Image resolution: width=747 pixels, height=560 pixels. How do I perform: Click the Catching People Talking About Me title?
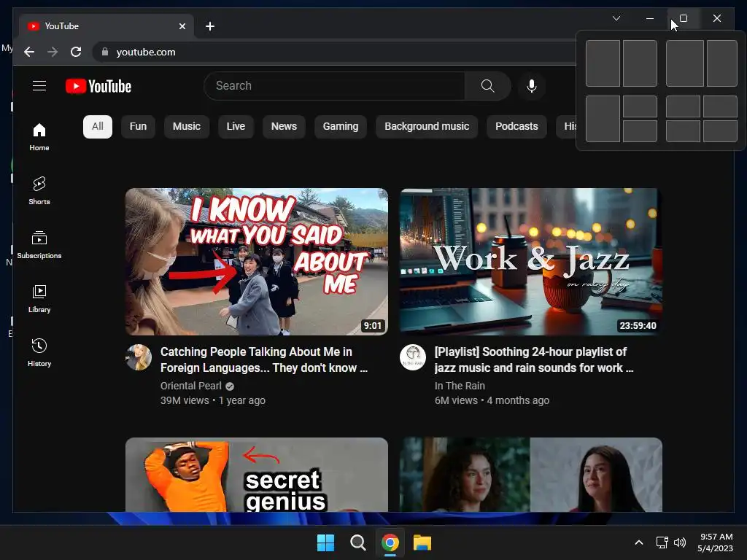pyautogui.click(x=264, y=359)
